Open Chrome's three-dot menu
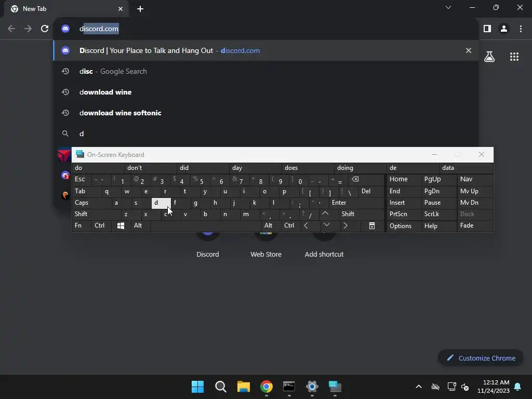 [521, 29]
